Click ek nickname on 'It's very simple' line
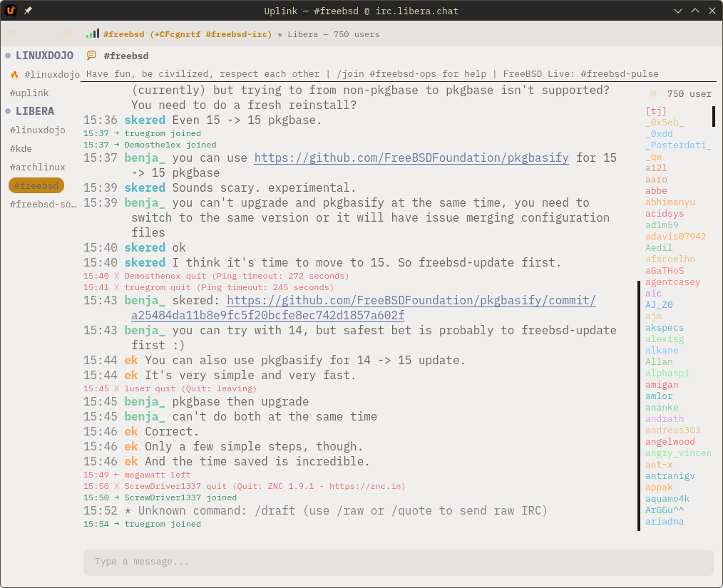 coord(131,375)
